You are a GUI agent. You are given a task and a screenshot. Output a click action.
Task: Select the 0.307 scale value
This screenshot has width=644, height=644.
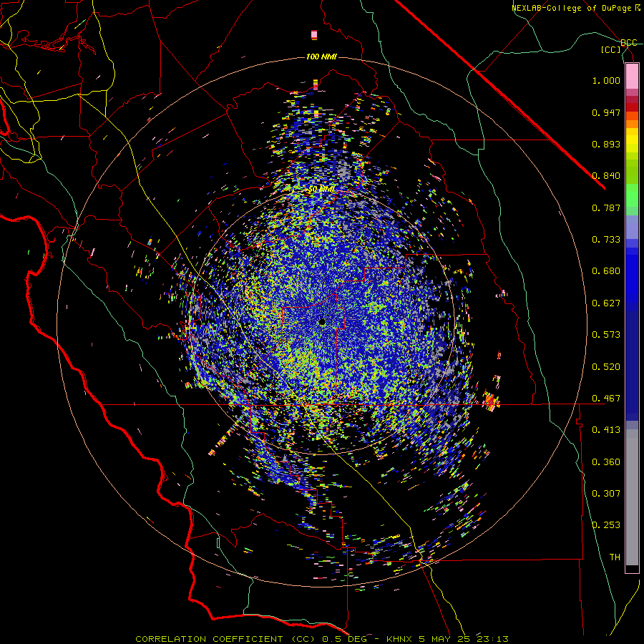click(606, 494)
